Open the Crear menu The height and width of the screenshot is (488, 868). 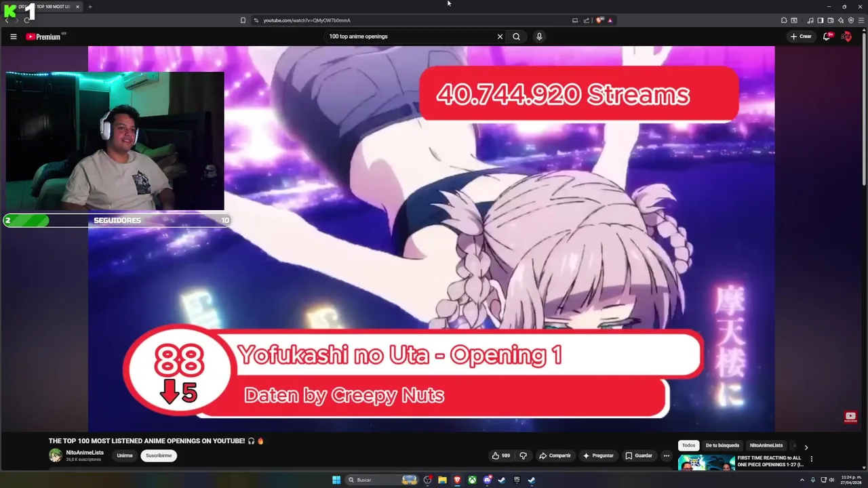coord(801,37)
